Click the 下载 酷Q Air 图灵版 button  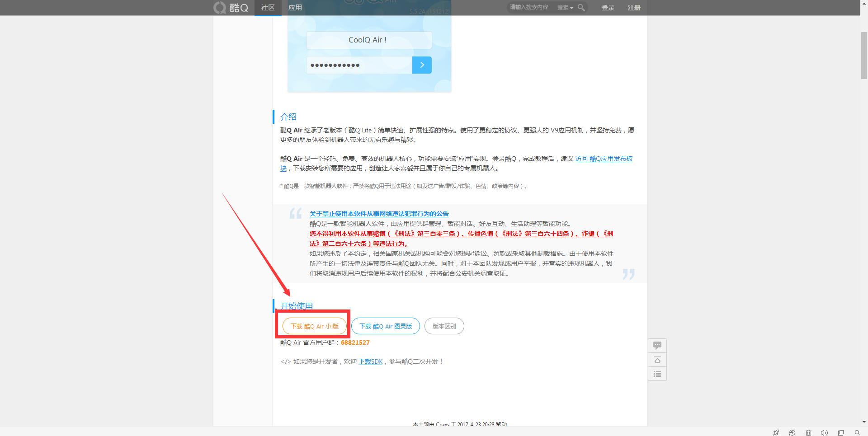(385, 326)
